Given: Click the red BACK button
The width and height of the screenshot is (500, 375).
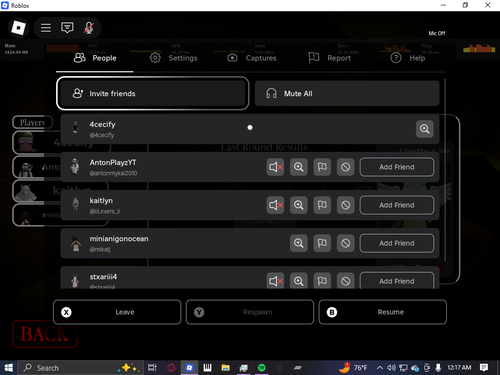Looking at the screenshot, I should point(45,334).
